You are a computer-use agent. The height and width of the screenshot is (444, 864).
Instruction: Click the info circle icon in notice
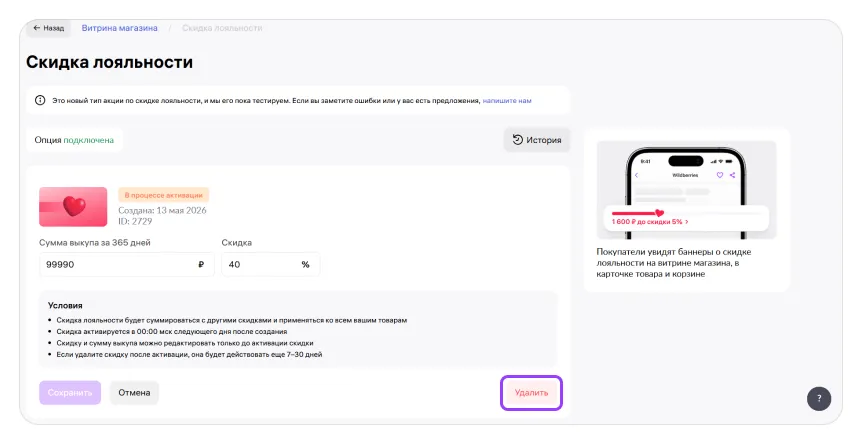coord(40,100)
